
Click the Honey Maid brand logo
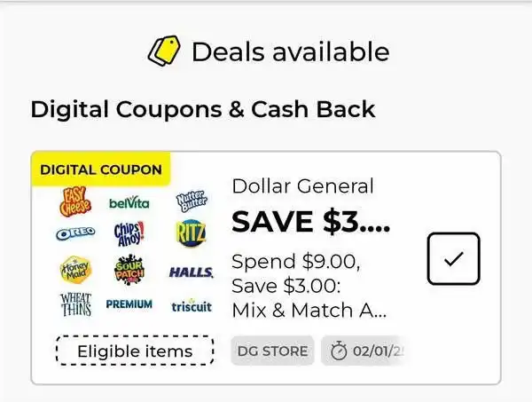pyautogui.click(x=75, y=270)
